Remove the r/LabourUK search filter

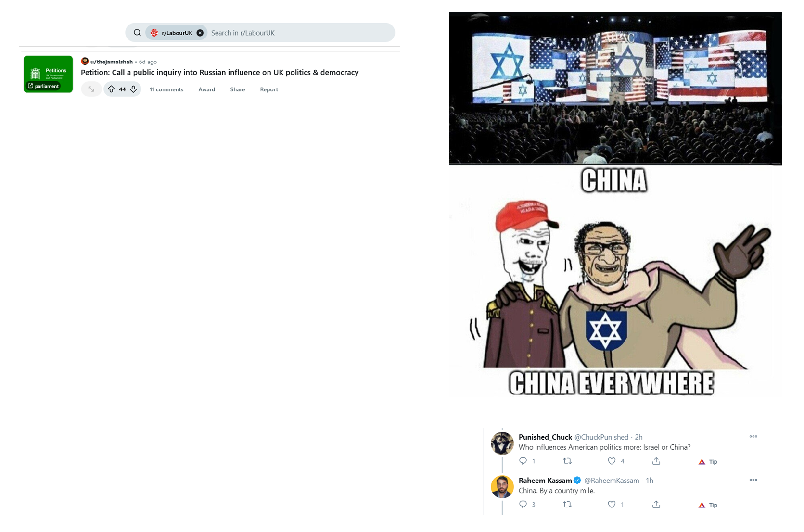click(200, 33)
